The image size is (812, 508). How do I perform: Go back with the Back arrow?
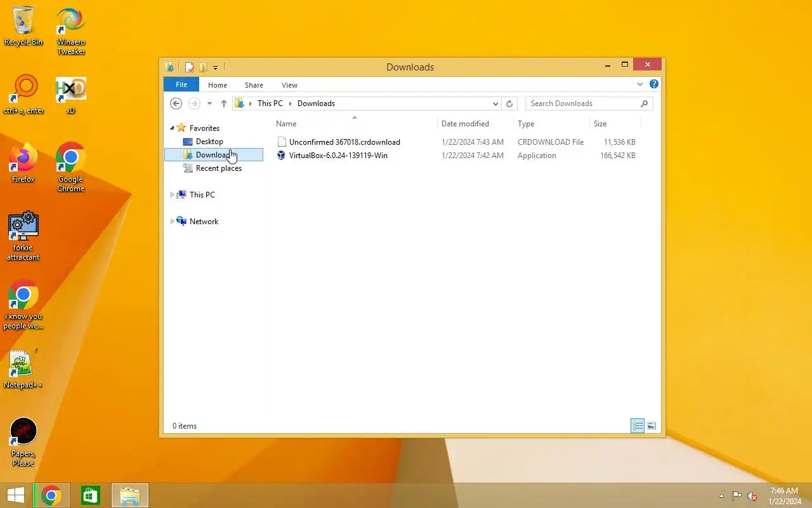tap(176, 104)
